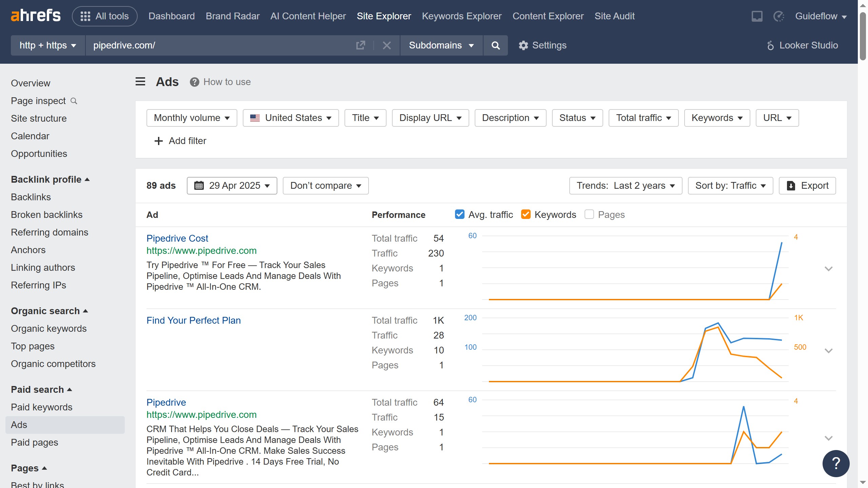
Task: Open the Subdomains mode dropdown
Action: pyautogui.click(x=441, y=45)
